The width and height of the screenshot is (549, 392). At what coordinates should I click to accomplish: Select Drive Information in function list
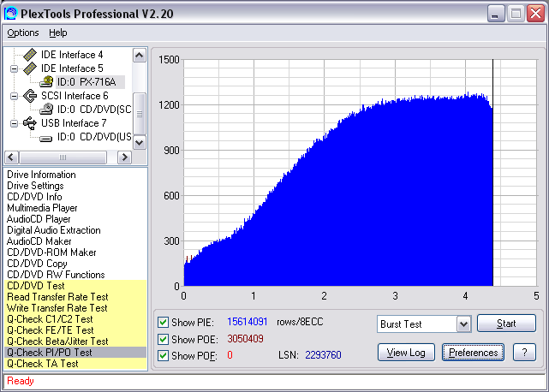(x=41, y=175)
